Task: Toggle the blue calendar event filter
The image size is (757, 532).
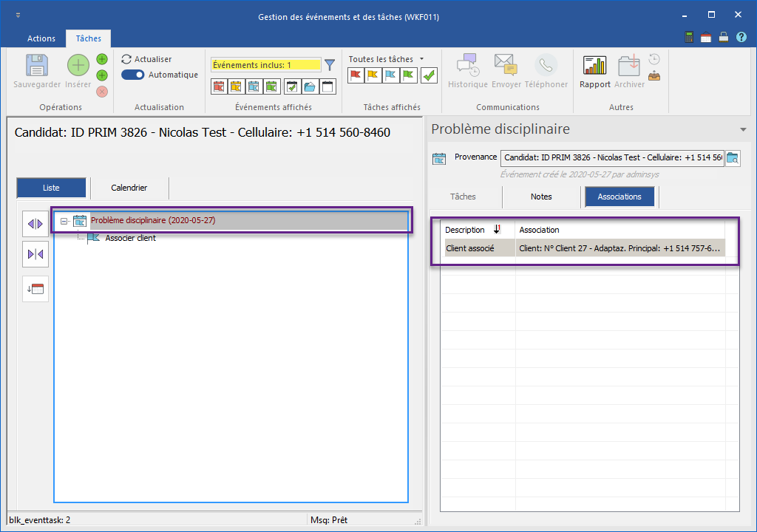Action: click(x=254, y=87)
